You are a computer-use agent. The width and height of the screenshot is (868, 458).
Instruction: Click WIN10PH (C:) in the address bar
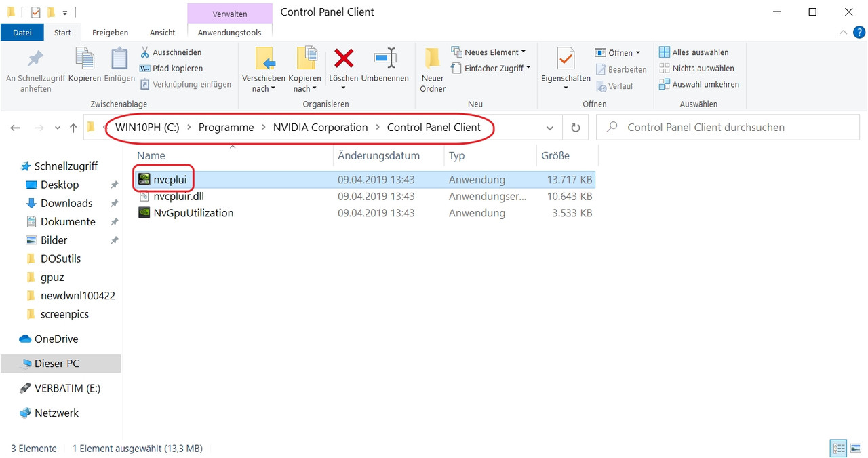click(x=147, y=127)
